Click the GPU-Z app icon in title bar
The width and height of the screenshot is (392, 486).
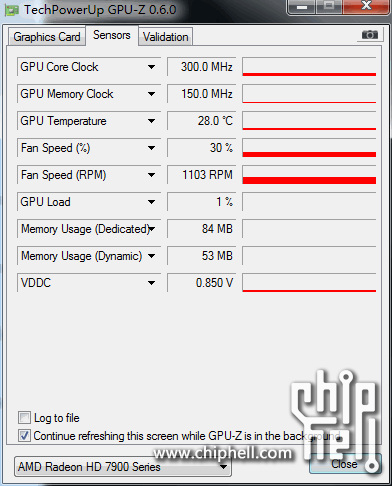[x=11, y=11]
